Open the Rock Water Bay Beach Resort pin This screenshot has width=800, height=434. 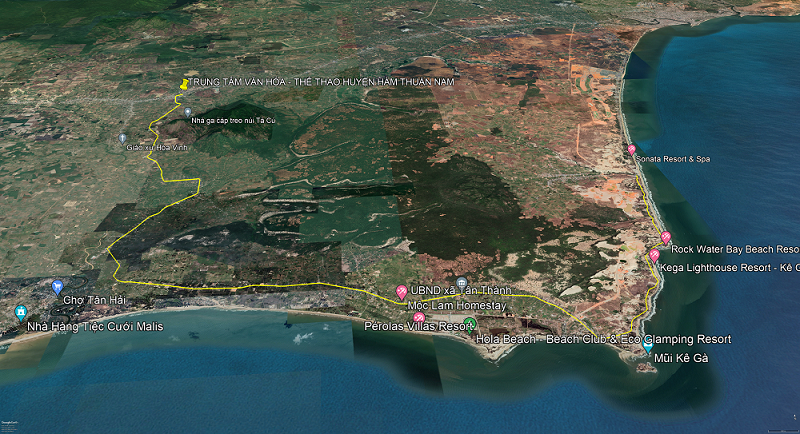tap(666, 237)
